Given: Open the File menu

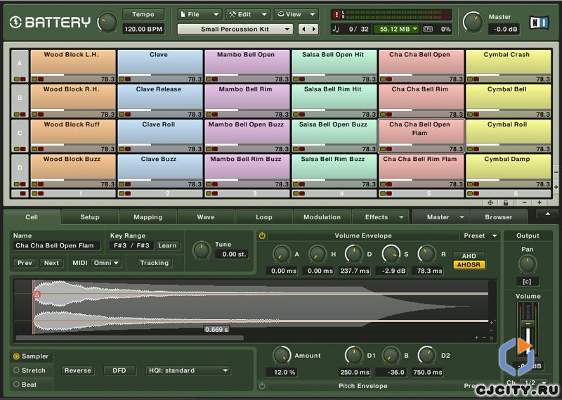Looking at the screenshot, I should (x=200, y=14).
